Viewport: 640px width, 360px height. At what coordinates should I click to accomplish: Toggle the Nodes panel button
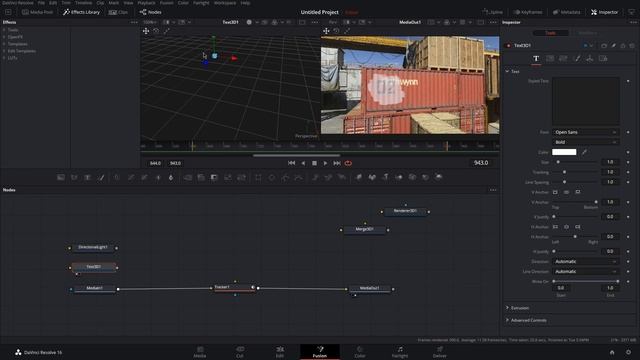tap(151, 12)
